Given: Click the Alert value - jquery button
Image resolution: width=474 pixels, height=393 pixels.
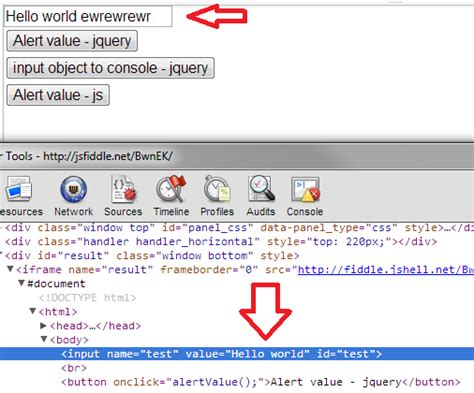Looking at the screenshot, I should (72, 41).
